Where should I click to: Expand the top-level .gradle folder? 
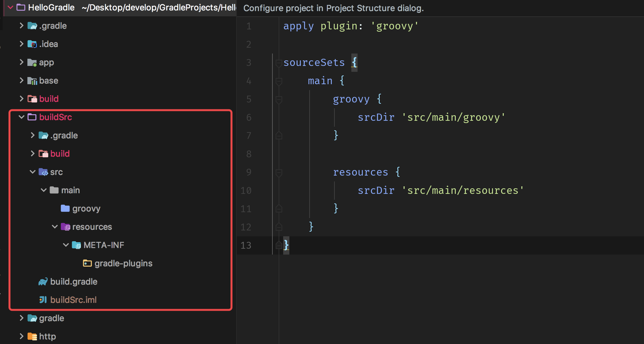(x=22, y=26)
